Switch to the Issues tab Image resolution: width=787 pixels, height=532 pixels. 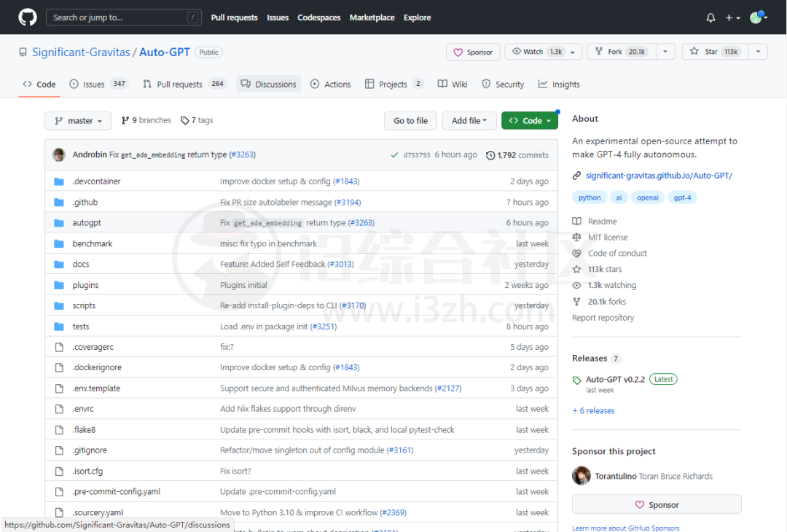pos(98,85)
